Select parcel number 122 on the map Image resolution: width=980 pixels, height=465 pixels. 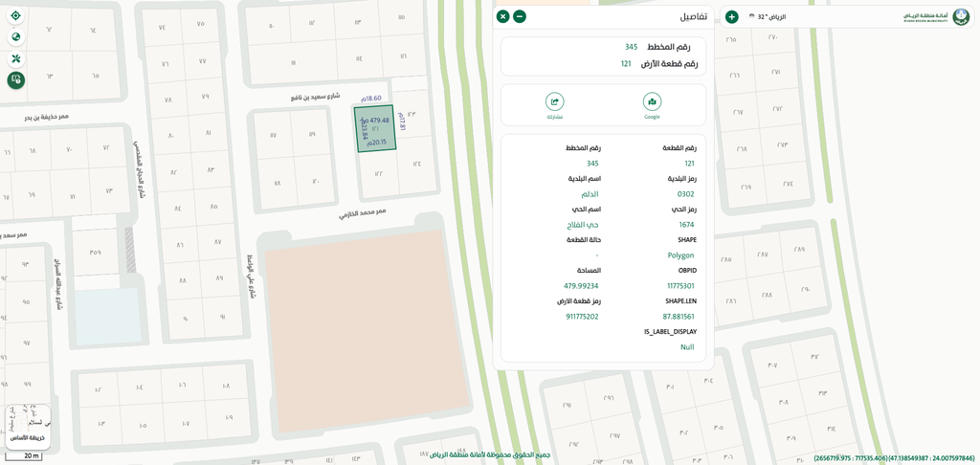point(379,173)
